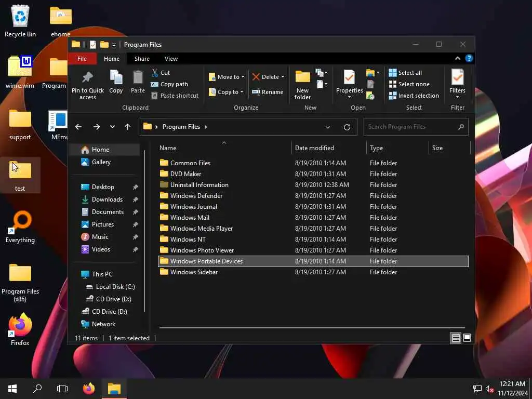Select Home in navigation pane
Image resolution: width=532 pixels, height=399 pixels.
coord(105,150)
